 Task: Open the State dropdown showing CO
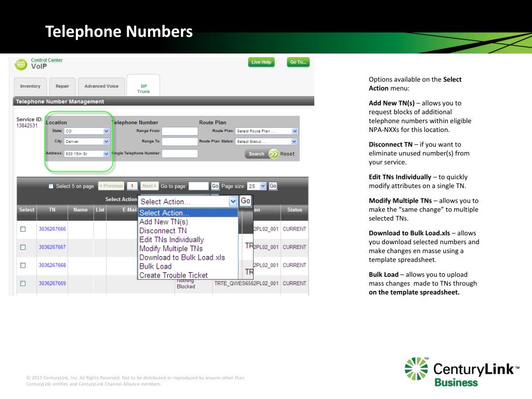click(x=87, y=131)
